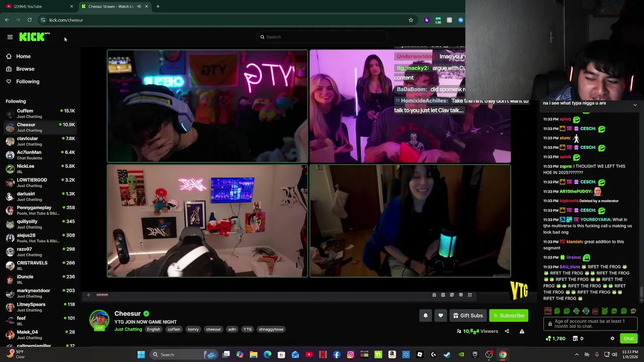Open the Home page in sidebar
The image size is (644, 362).
23,56
